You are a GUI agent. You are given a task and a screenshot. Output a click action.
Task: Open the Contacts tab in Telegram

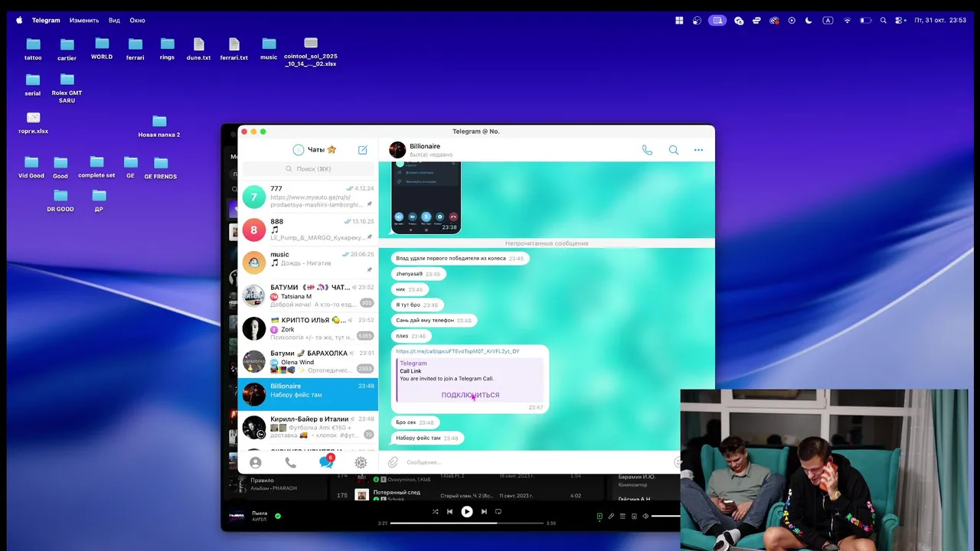[x=255, y=462]
